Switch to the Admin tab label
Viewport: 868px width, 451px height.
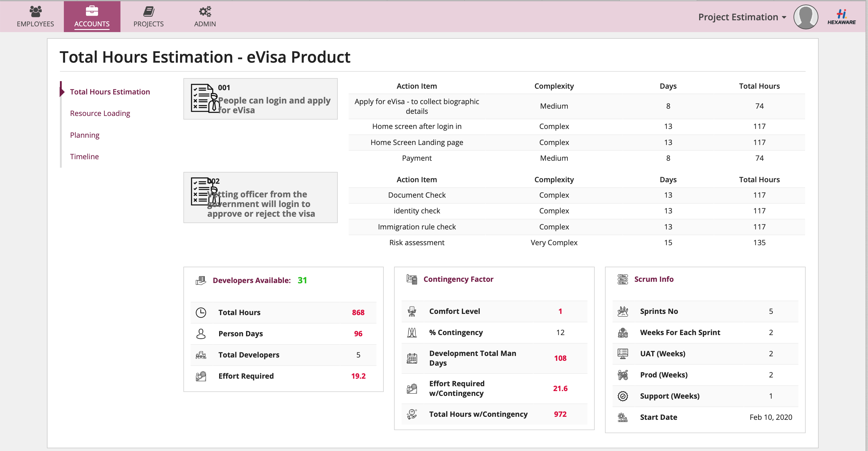pyautogui.click(x=205, y=24)
